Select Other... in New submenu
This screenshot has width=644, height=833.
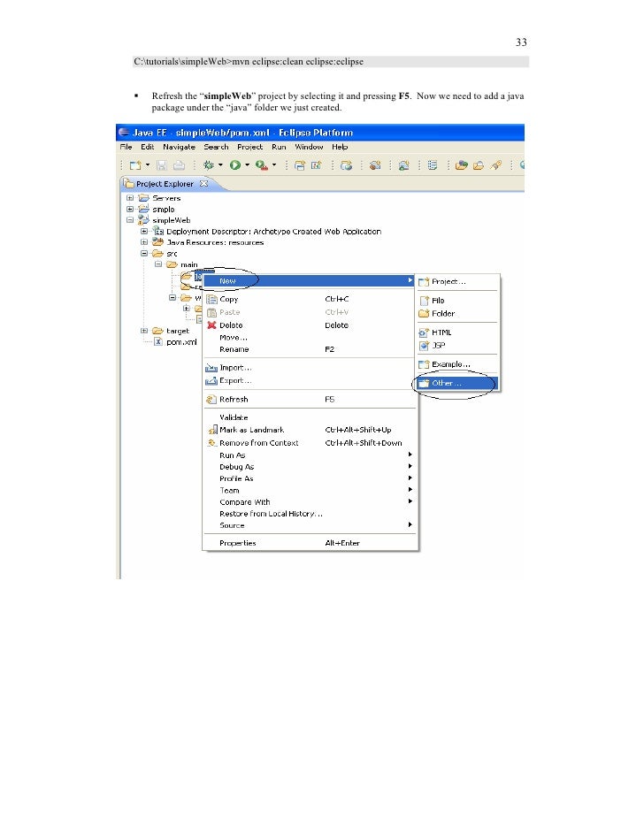pos(457,383)
